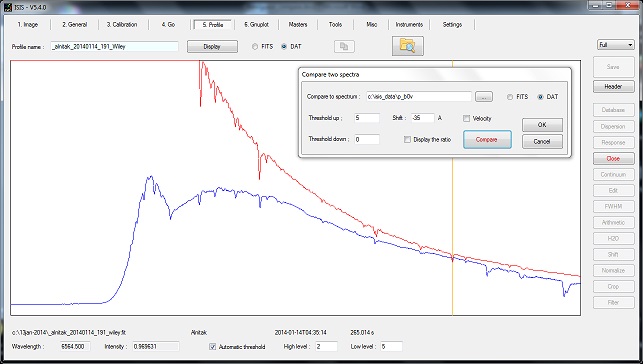Image resolution: width=643 pixels, height=364 pixels.
Task: Click the red Close button in side panel
Action: [613, 159]
